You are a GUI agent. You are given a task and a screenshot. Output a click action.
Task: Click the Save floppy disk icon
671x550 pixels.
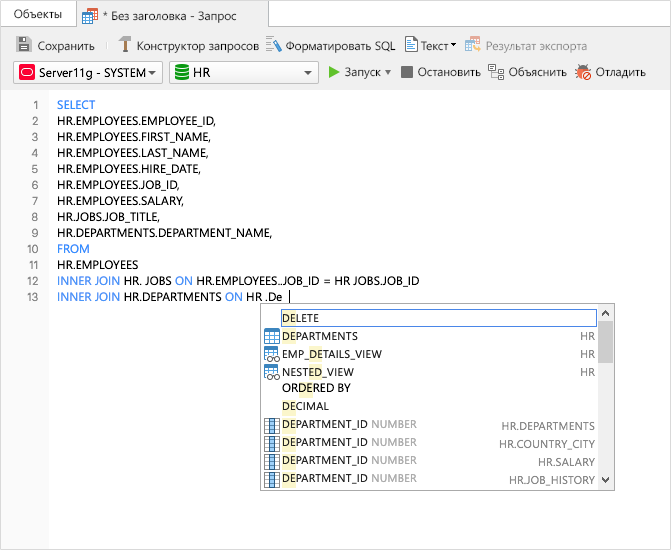(x=24, y=45)
